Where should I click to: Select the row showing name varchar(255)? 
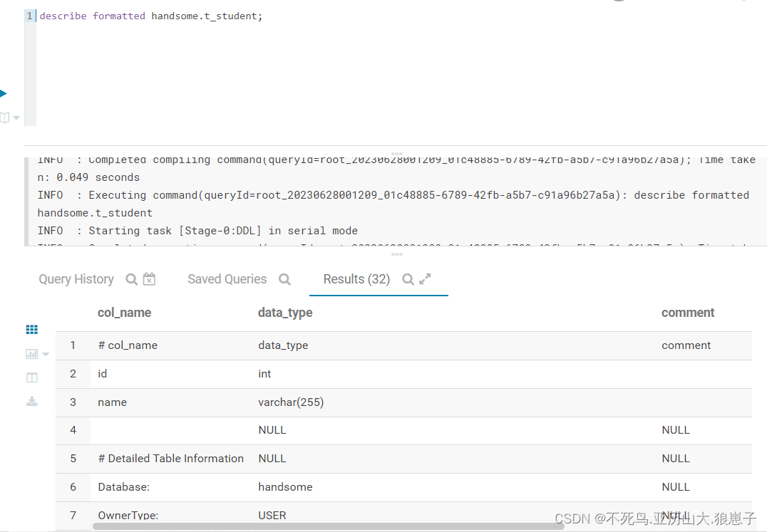tap(285, 402)
